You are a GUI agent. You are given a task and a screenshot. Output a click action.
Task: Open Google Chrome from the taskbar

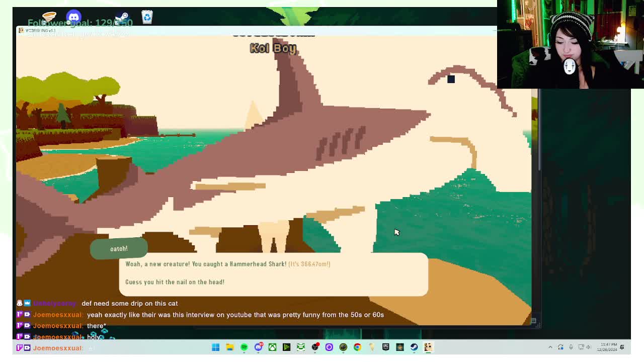(357, 347)
